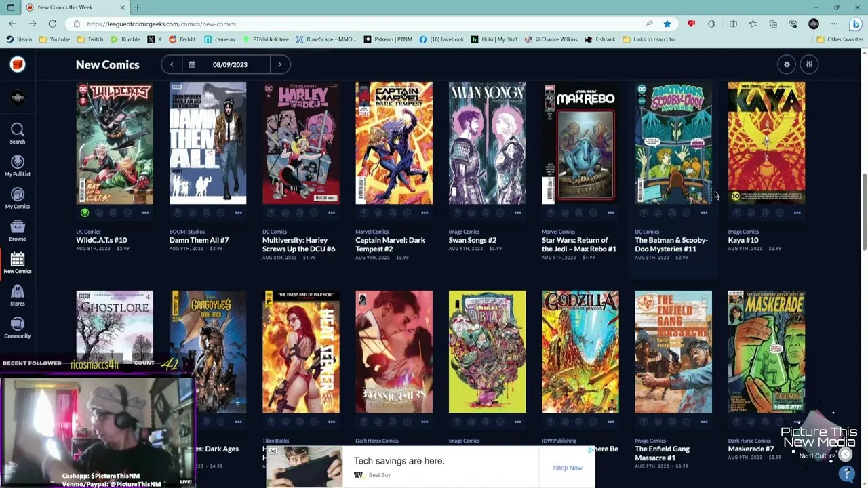Open Search in the left sidebar
868x488 pixels.
[18, 133]
